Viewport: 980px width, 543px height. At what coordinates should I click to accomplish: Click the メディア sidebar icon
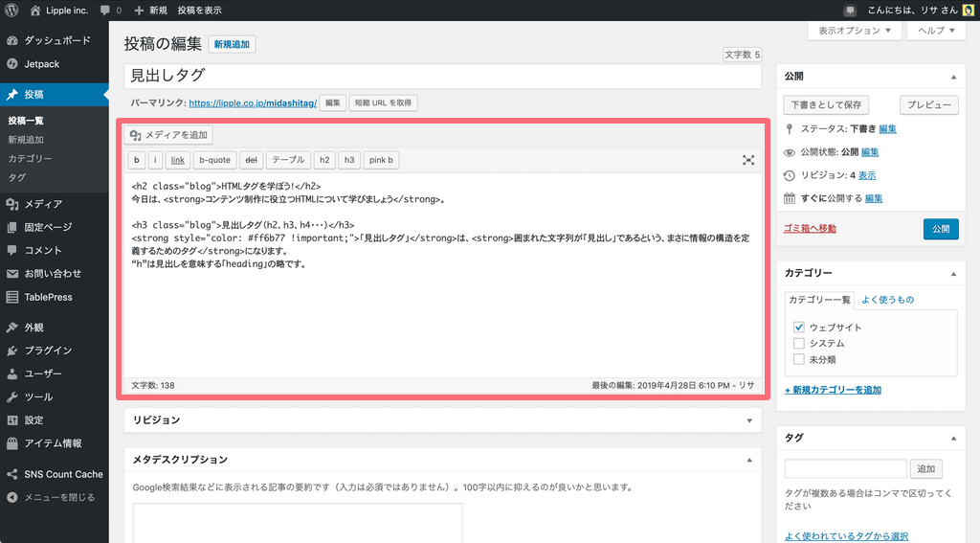pos(11,204)
